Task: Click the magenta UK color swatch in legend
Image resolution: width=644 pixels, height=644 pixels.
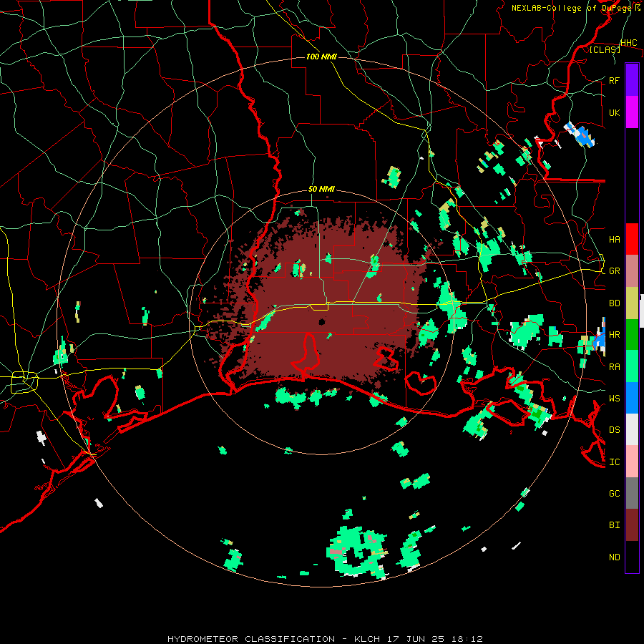Action: pyautogui.click(x=632, y=112)
